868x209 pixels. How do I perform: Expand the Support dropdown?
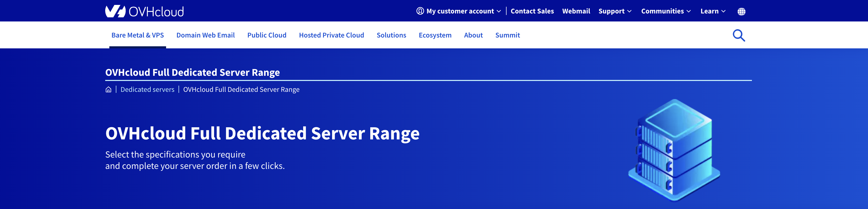pos(615,11)
